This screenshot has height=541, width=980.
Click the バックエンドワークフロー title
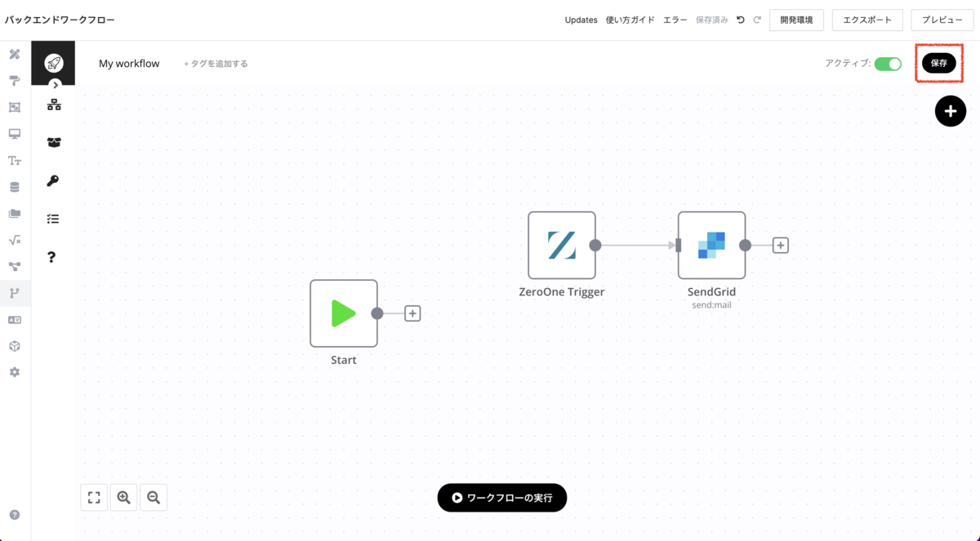[60, 20]
